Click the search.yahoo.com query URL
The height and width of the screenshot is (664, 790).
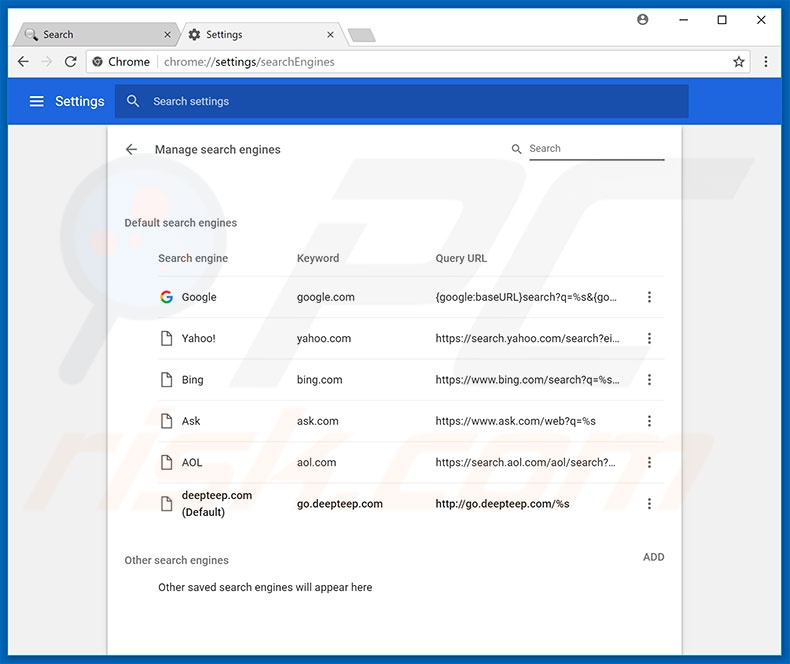point(527,338)
